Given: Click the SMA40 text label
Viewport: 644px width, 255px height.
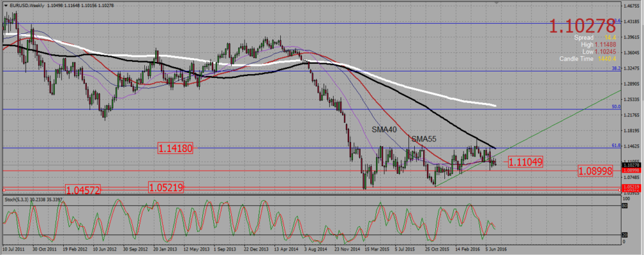Looking at the screenshot, I should (384, 130).
